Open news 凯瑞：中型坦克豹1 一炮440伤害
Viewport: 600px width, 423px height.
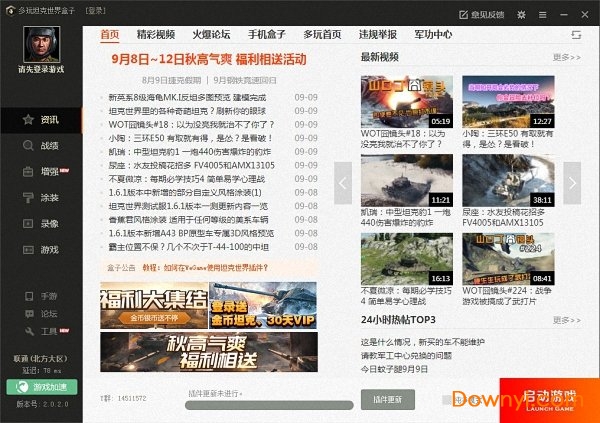point(189,152)
